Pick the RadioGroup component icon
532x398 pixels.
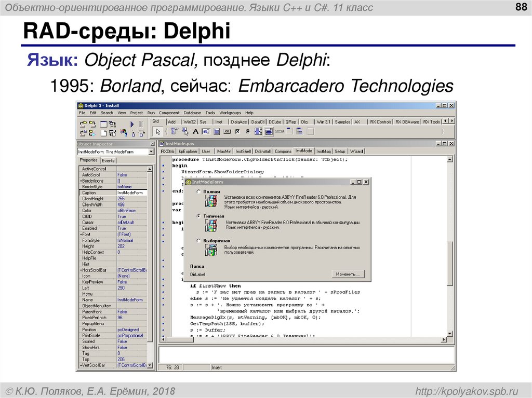[300, 131]
